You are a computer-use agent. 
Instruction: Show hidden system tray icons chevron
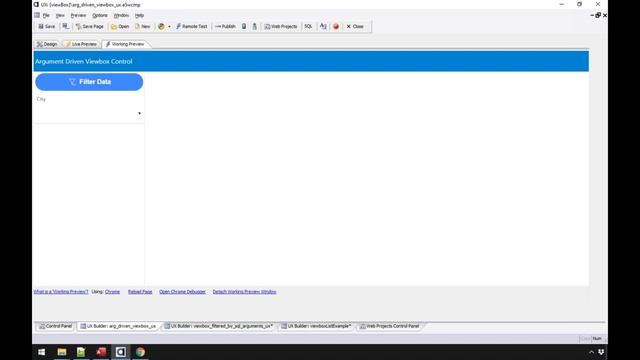tap(591, 352)
